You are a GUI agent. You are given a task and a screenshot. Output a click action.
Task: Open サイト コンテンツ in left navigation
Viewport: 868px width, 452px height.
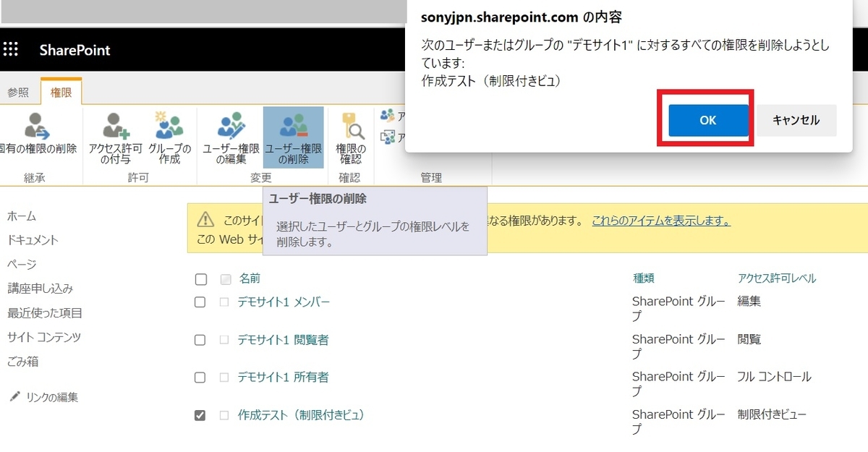pos(44,337)
